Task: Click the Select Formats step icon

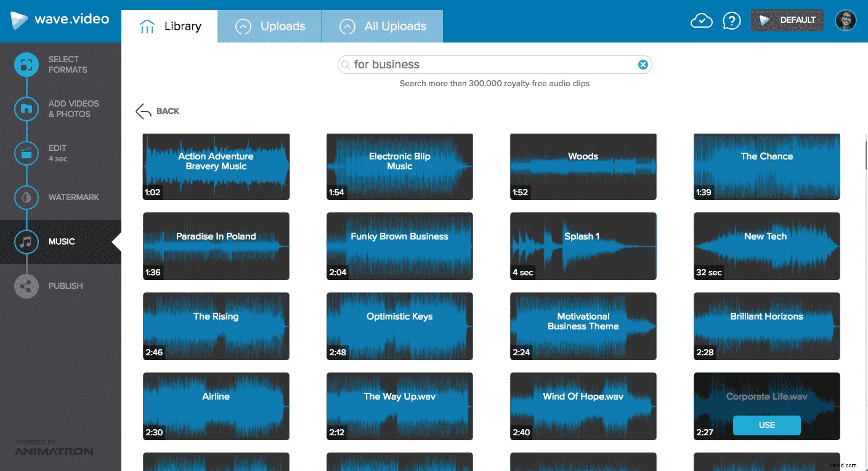Action: tap(26, 65)
